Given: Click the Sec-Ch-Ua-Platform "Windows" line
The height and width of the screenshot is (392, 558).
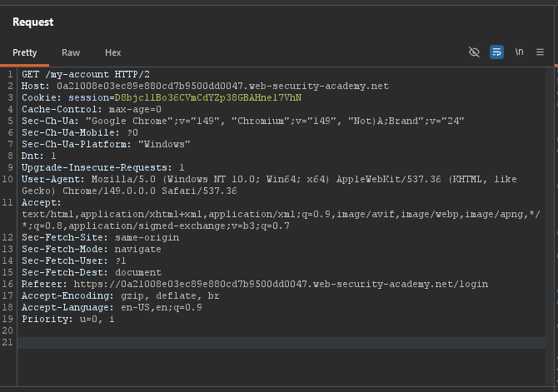Looking at the screenshot, I should click(x=106, y=145).
